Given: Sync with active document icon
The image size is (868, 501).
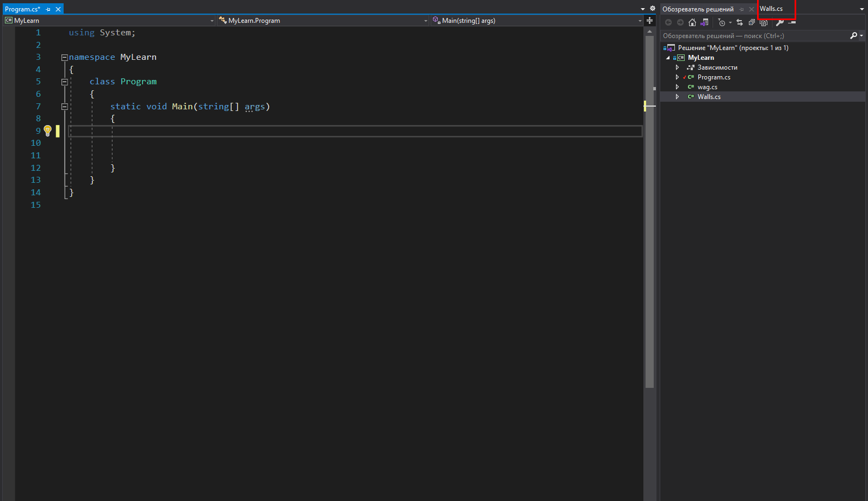Looking at the screenshot, I should (x=740, y=22).
